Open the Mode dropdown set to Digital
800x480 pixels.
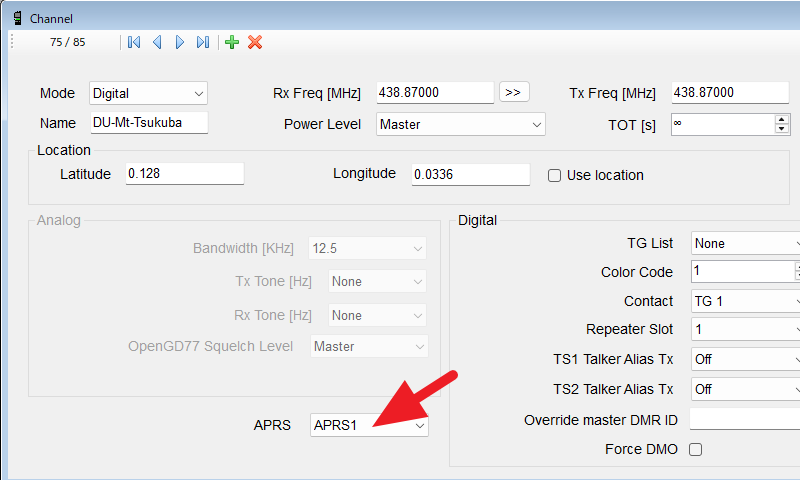[x=148, y=93]
